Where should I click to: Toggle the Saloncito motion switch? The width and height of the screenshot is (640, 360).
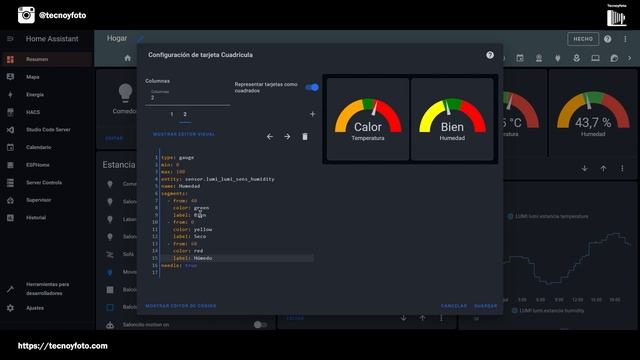[260, 324]
